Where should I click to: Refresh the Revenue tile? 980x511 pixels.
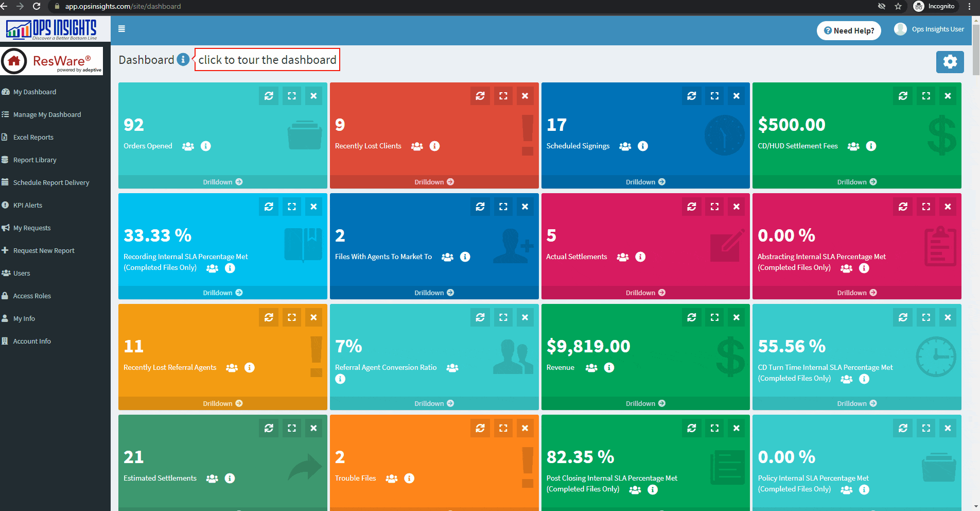[x=691, y=317]
